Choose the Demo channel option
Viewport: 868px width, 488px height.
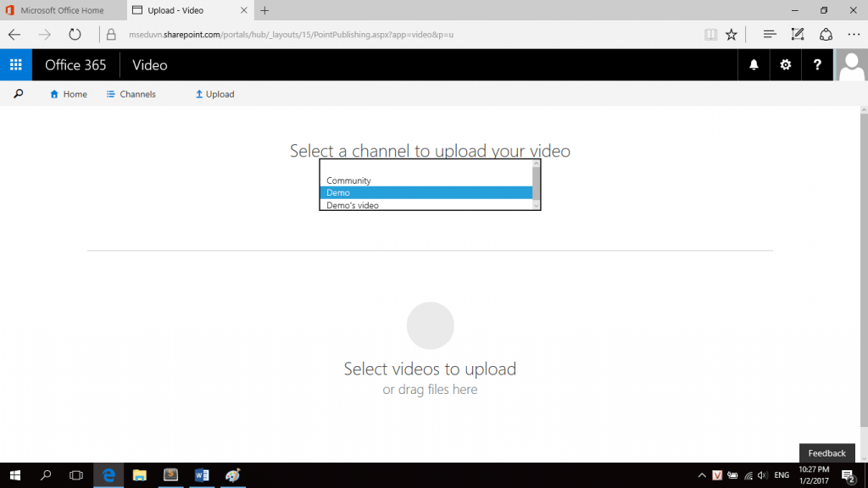click(x=426, y=192)
